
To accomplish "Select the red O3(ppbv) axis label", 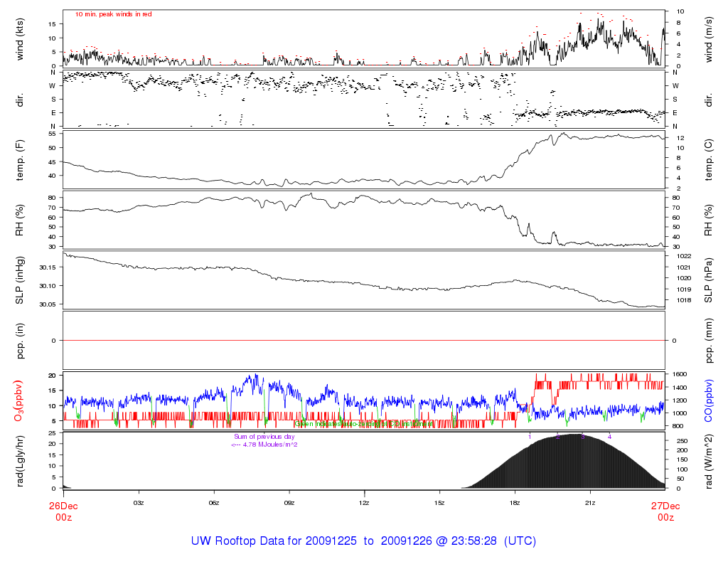I will 19,401.
